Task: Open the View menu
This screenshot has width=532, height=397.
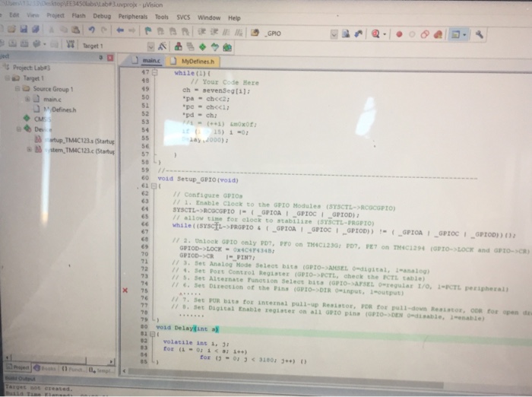Action: (33, 15)
